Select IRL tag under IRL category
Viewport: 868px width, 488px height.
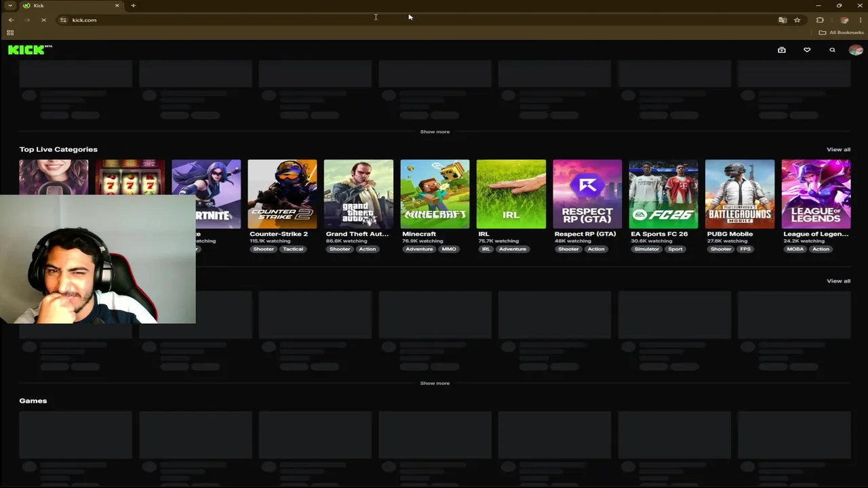point(486,249)
